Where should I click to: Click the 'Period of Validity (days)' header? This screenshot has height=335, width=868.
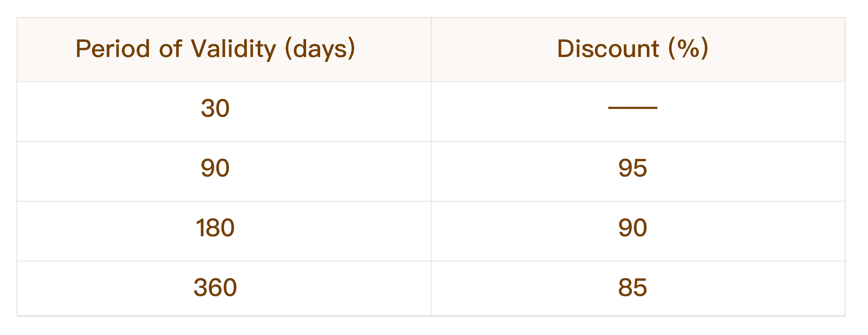(215, 49)
